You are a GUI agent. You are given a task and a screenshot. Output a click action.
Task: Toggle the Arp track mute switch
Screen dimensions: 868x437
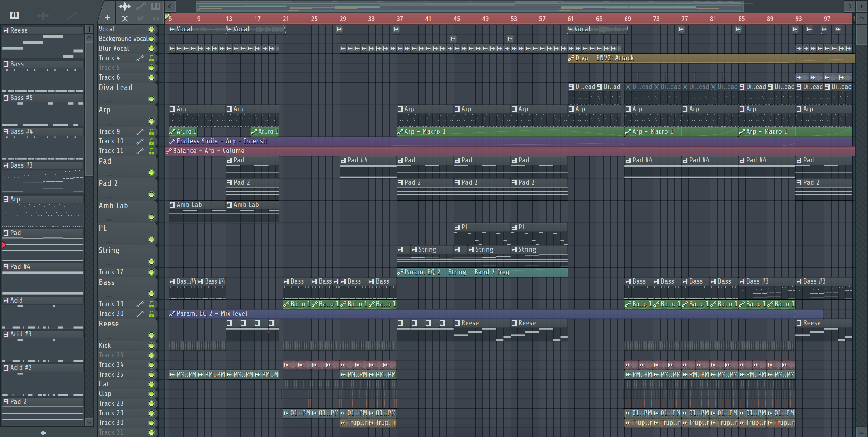coord(152,121)
